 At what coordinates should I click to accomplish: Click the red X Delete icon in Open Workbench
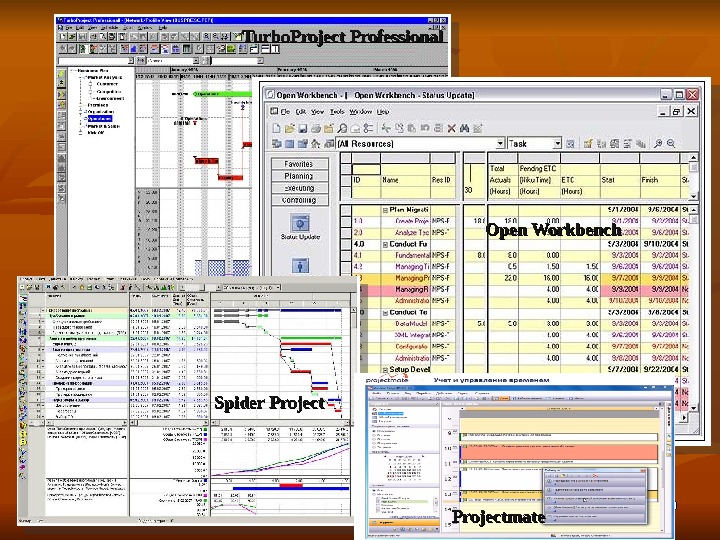coord(451,129)
